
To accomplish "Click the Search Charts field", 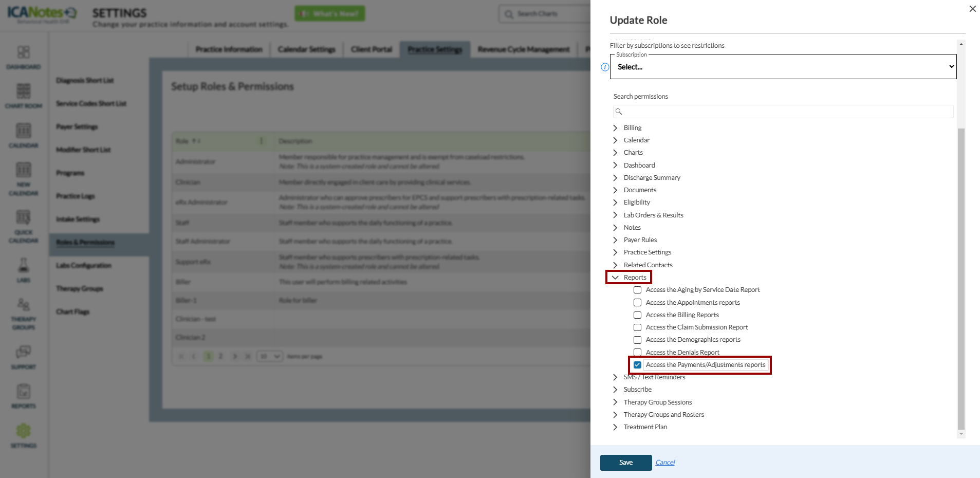I will point(545,14).
